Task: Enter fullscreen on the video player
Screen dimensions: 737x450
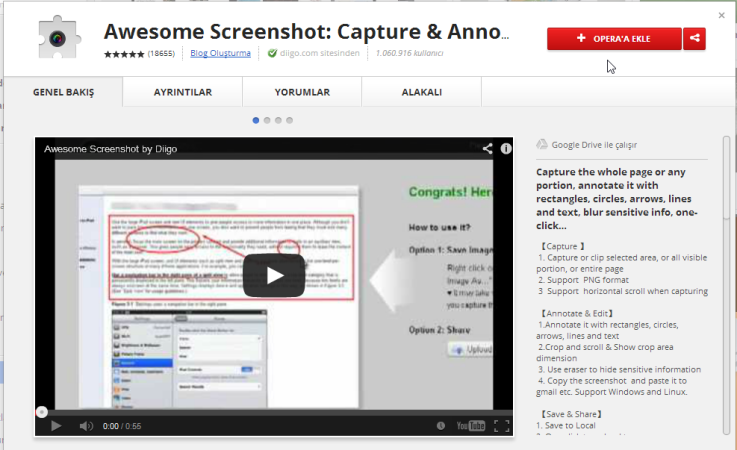Action: point(502,426)
